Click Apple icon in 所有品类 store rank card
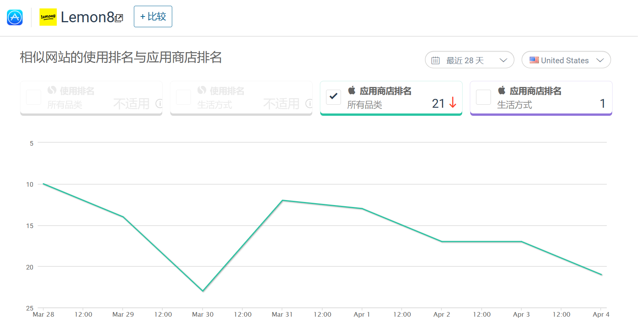Image resolution: width=644 pixels, height=327 pixels. coord(352,90)
